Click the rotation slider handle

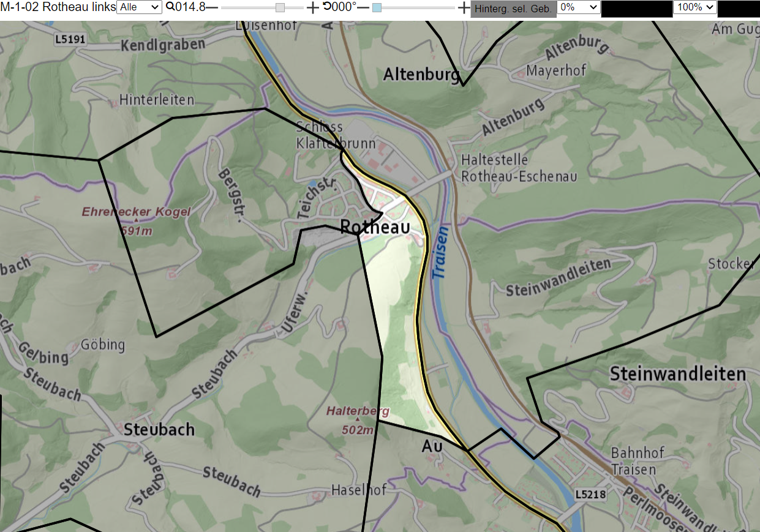(x=377, y=7)
